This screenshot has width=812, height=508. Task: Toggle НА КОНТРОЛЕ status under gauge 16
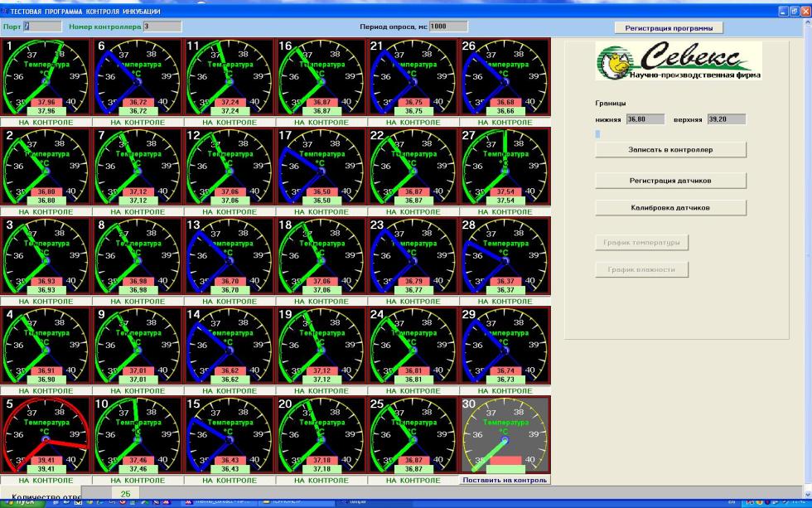tap(321, 122)
